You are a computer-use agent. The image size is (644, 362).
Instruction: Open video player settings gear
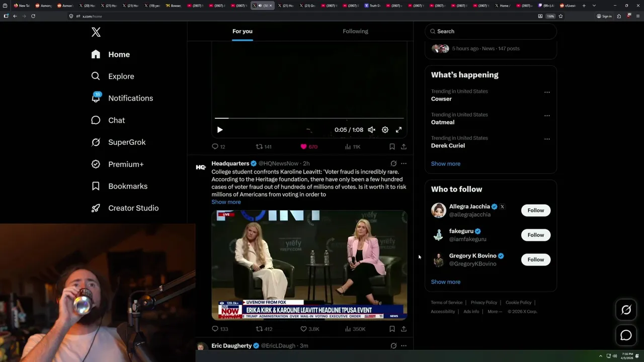click(x=385, y=130)
